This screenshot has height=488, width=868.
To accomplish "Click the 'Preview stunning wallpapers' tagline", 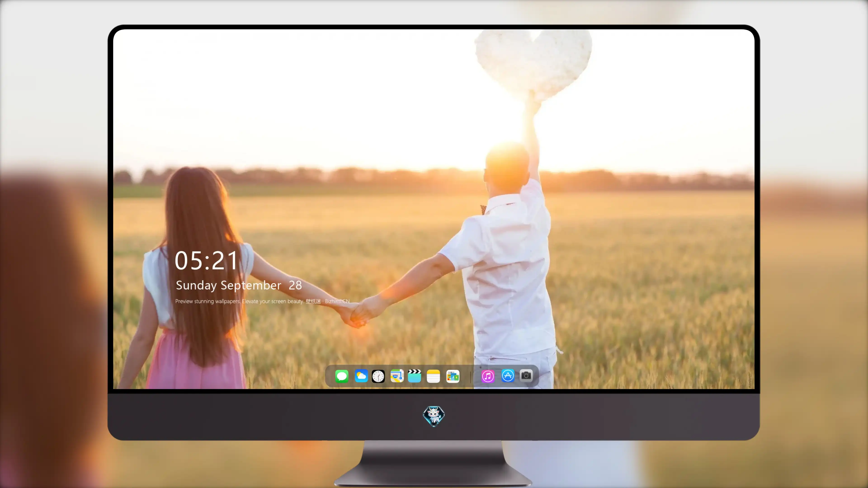I will tap(262, 301).
